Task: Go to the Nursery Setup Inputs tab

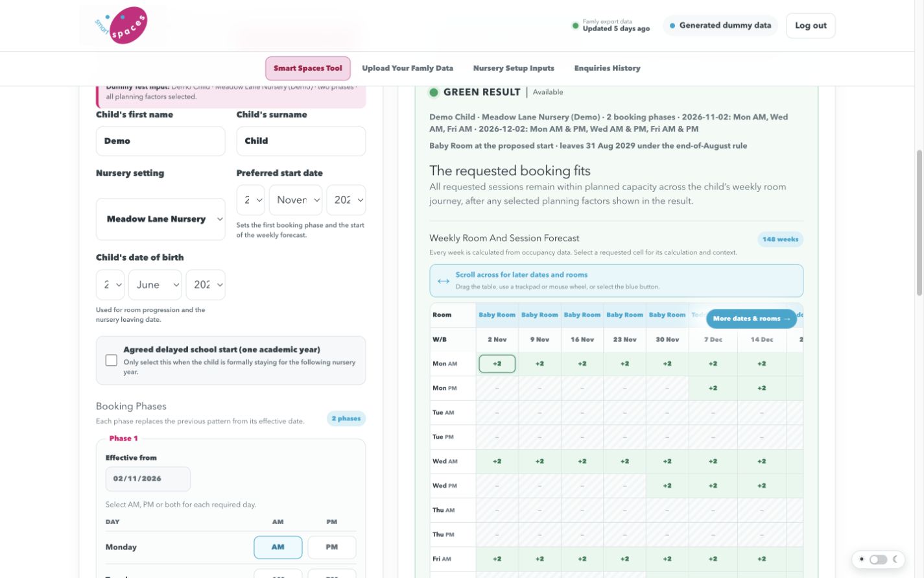Action: click(514, 68)
